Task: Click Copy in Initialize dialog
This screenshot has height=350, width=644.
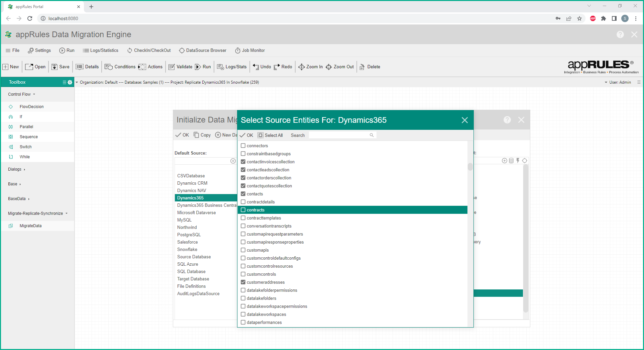Action: pyautogui.click(x=202, y=135)
